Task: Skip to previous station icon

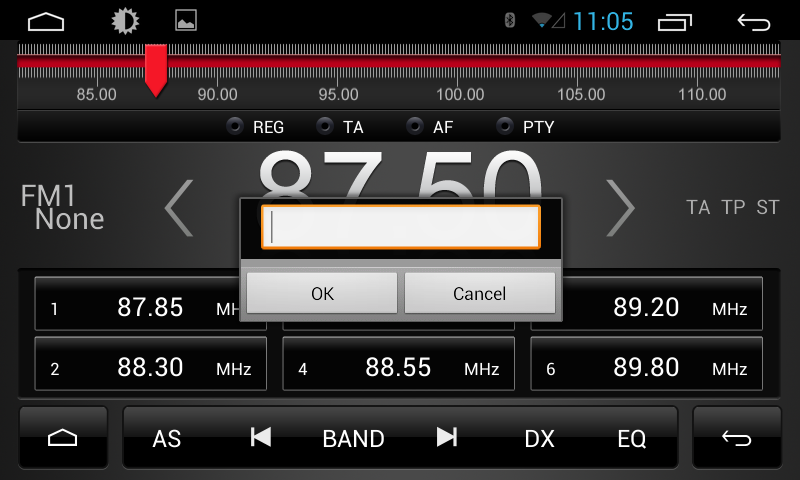Action: click(261, 438)
